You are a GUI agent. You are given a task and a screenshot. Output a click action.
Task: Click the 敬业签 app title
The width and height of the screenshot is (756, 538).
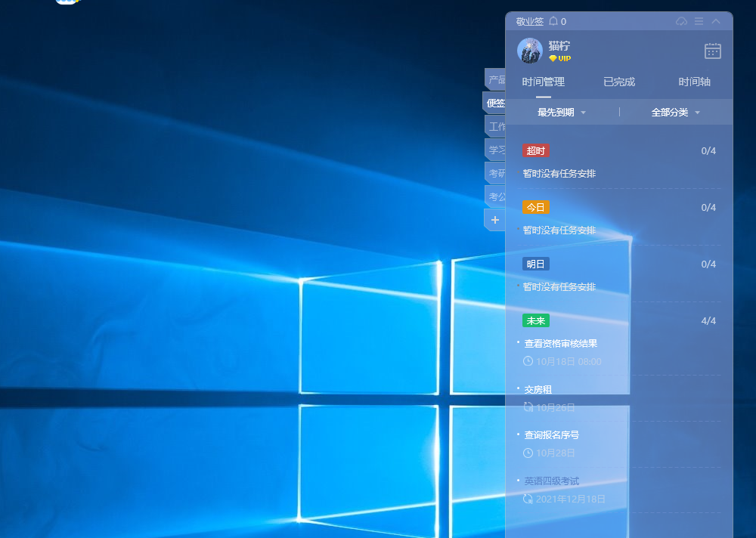click(x=529, y=22)
